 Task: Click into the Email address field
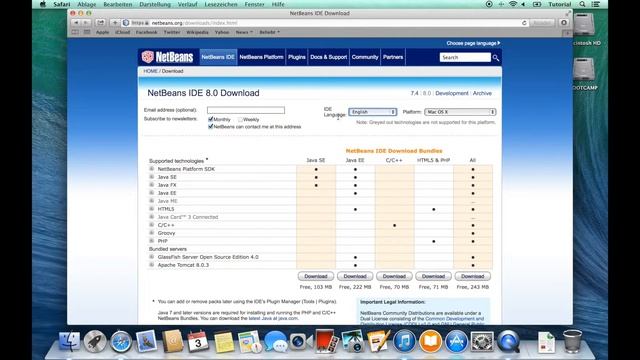[246, 110]
